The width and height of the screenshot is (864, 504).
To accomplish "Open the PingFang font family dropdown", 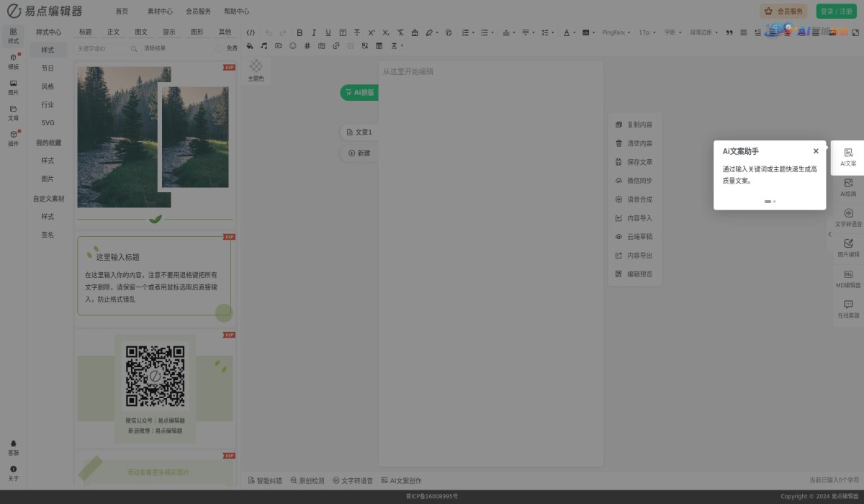I will click(x=616, y=32).
